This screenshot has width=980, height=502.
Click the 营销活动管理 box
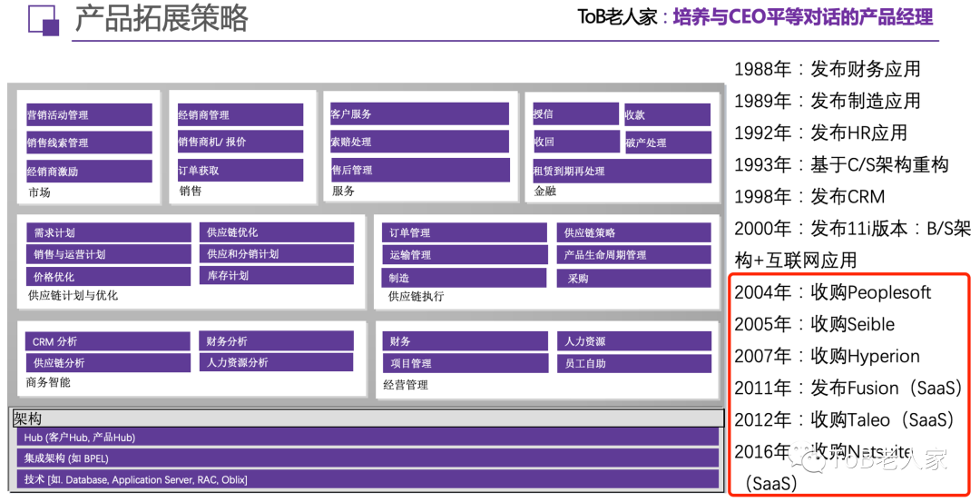pyautogui.click(x=89, y=114)
